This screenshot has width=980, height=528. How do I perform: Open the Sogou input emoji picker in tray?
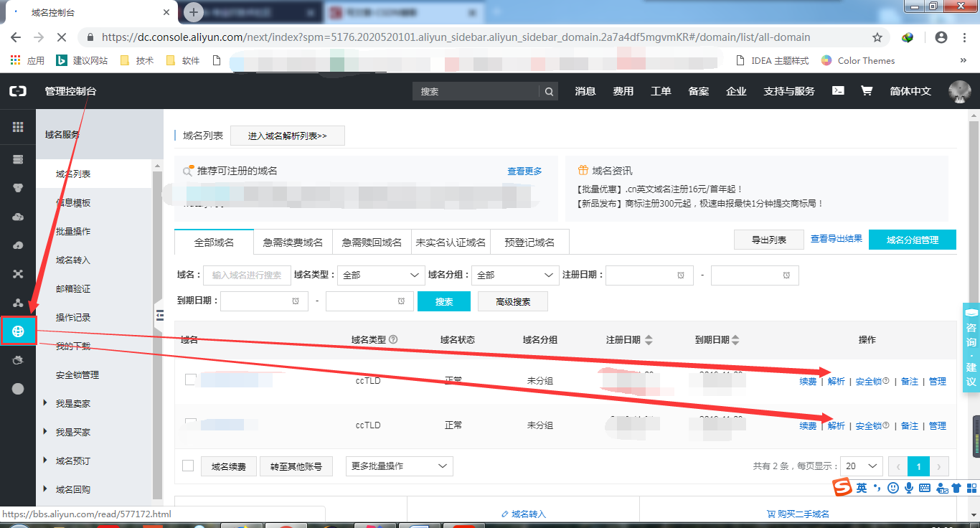892,488
